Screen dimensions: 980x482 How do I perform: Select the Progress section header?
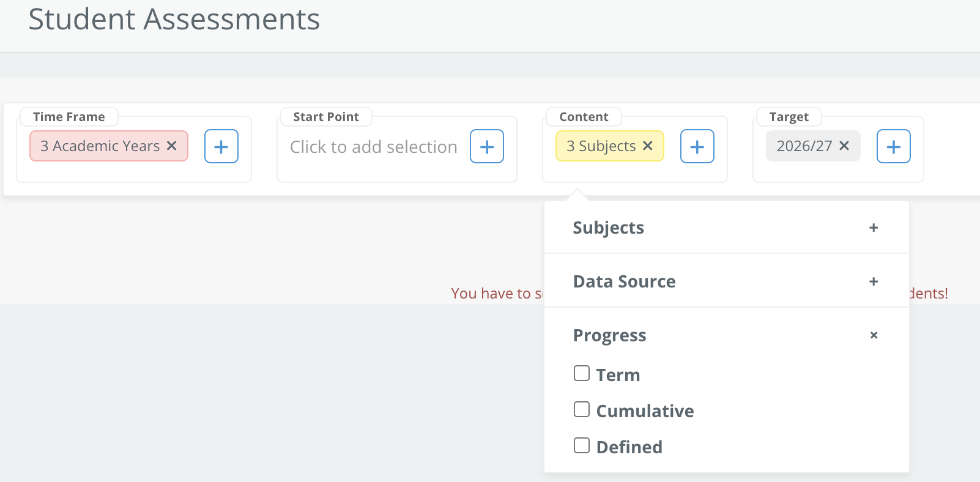click(x=609, y=335)
